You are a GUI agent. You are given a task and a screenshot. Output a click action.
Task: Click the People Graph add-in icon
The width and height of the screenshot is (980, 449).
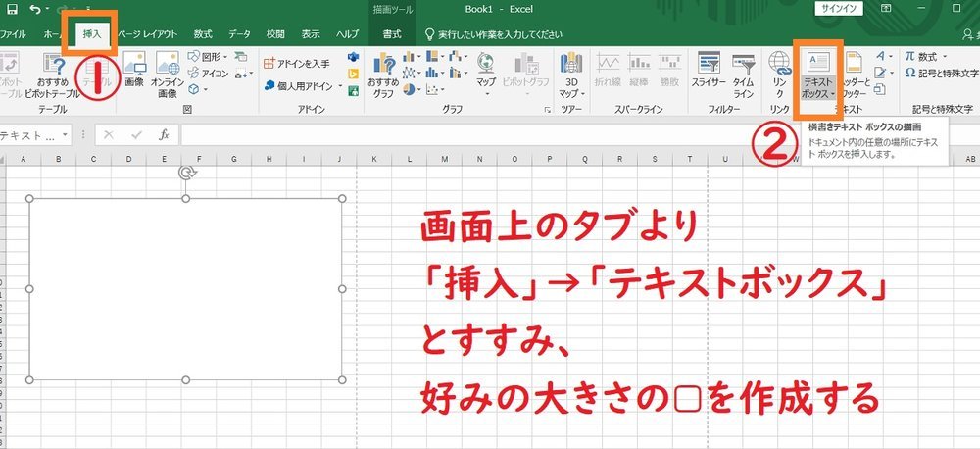[353, 90]
